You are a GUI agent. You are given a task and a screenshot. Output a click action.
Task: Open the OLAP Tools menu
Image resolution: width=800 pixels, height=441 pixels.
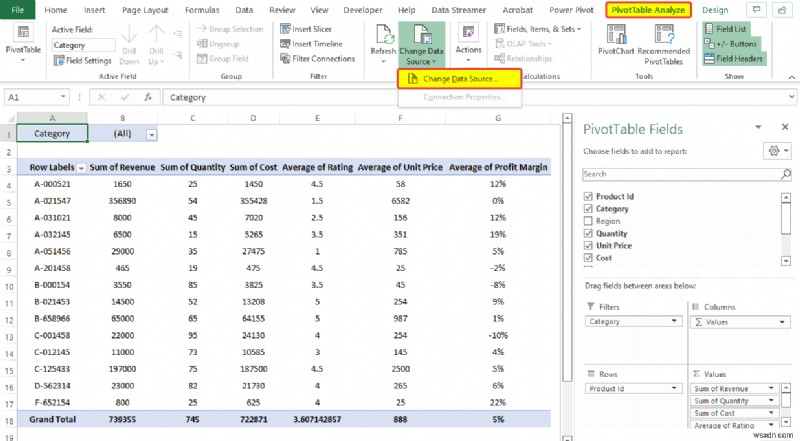523,44
